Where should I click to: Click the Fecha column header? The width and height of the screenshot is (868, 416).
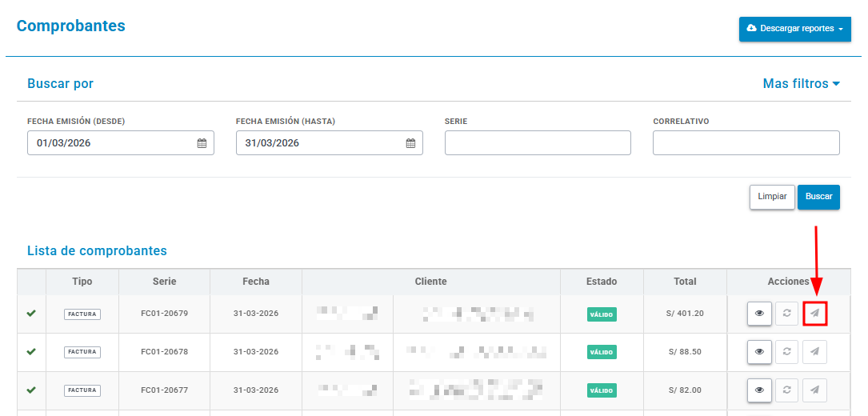pos(256,282)
